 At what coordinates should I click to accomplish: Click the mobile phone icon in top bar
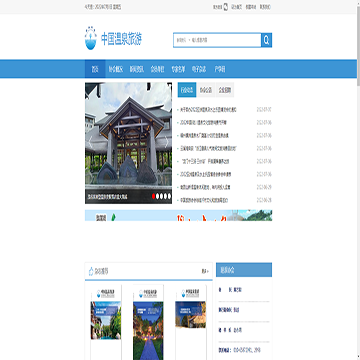[x=226, y=7]
